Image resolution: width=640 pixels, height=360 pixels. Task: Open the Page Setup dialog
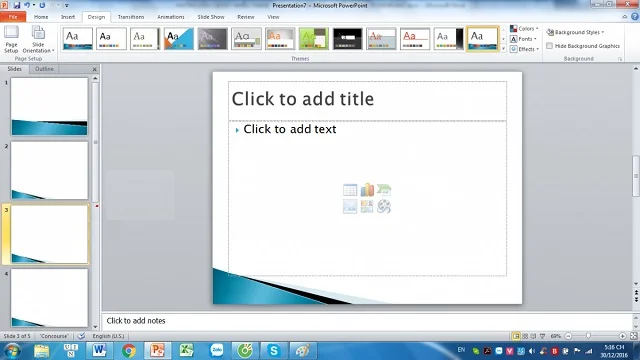click(x=11, y=39)
